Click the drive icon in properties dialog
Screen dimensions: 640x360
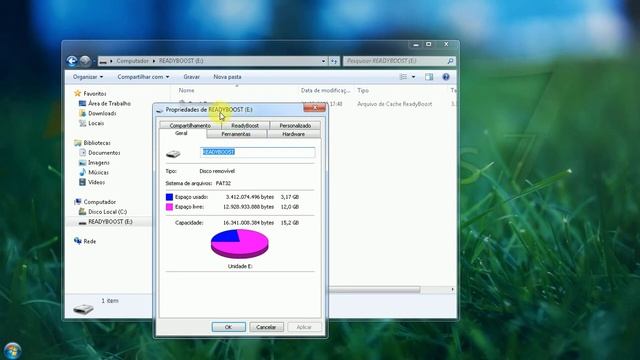point(173,153)
